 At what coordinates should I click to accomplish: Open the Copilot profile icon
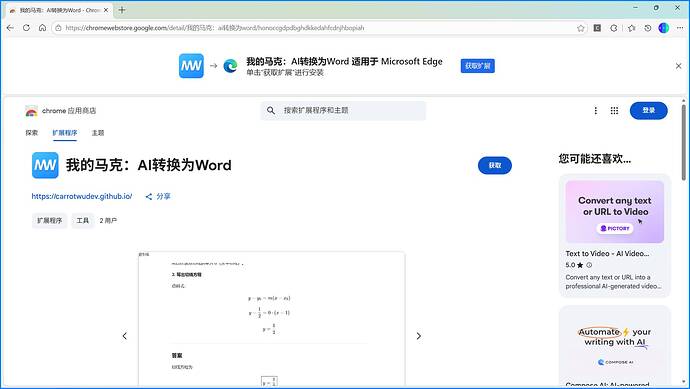(664, 28)
